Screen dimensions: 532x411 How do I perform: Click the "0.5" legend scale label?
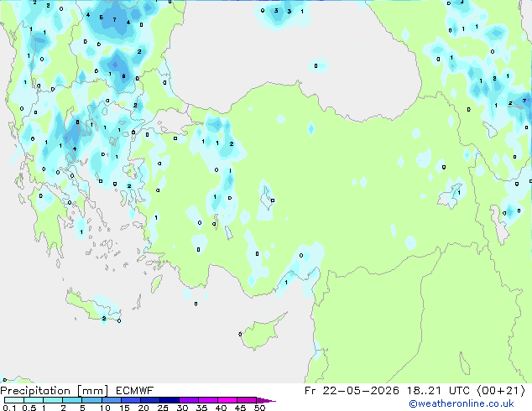pyautogui.click(x=29, y=408)
